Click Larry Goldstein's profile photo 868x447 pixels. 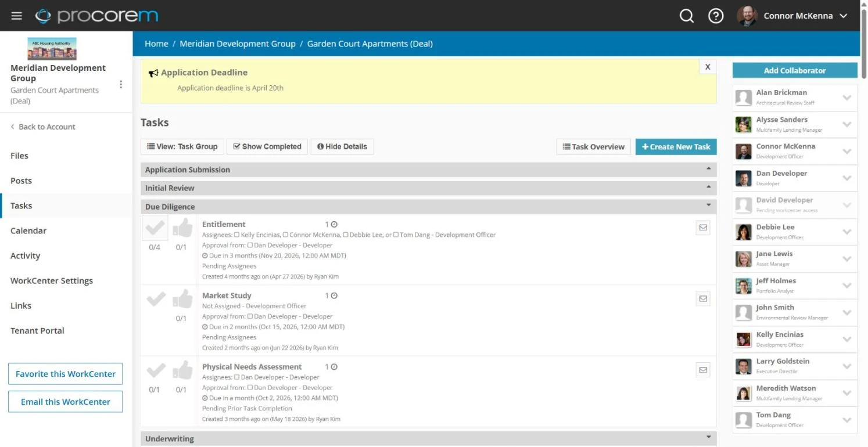743,366
